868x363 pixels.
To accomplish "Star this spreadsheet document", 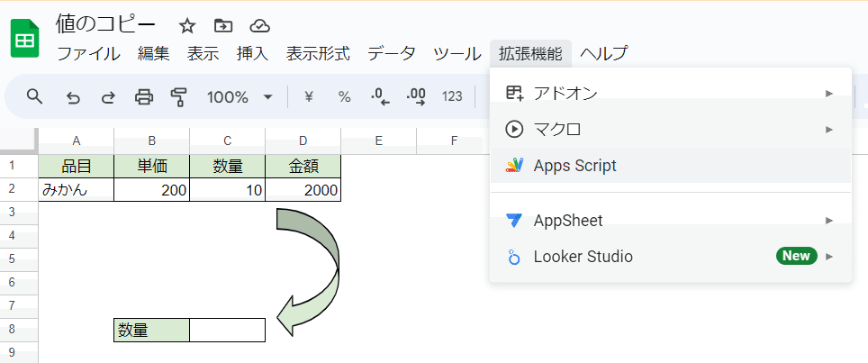I will tap(187, 25).
